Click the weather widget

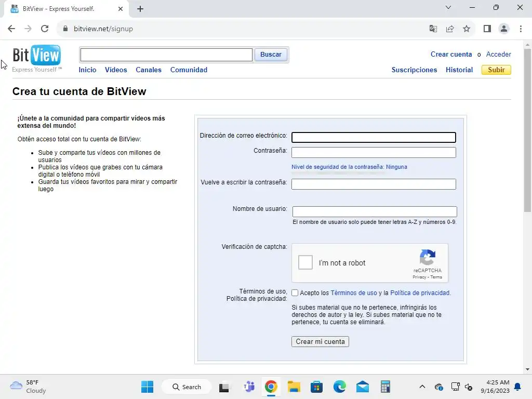coord(28,387)
